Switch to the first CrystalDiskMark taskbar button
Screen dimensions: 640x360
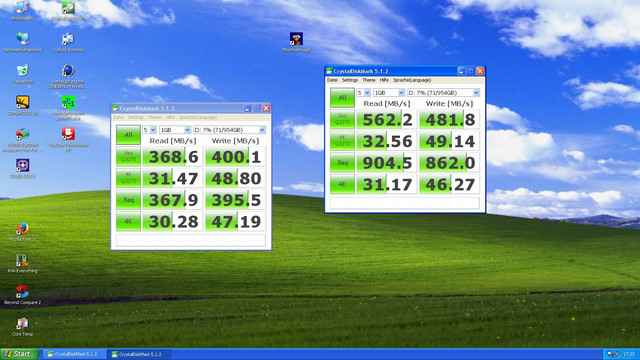tap(75, 354)
